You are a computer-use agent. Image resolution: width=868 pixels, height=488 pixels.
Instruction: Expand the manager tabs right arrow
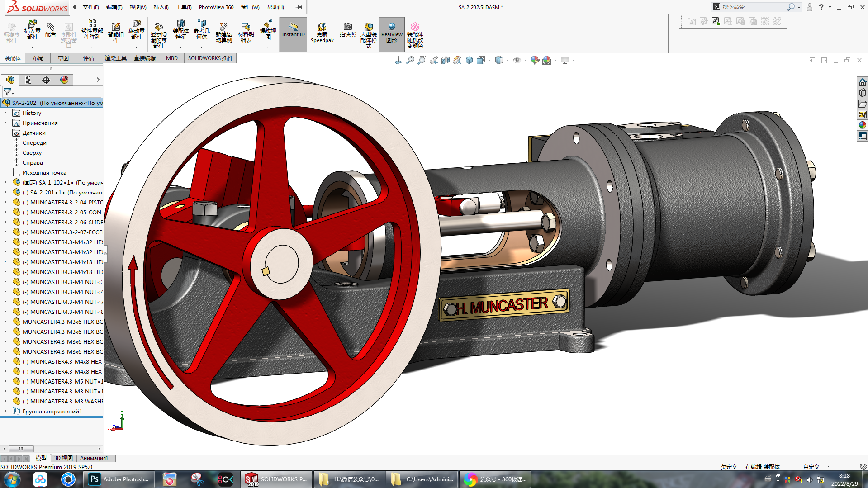pyautogui.click(x=98, y=80)
